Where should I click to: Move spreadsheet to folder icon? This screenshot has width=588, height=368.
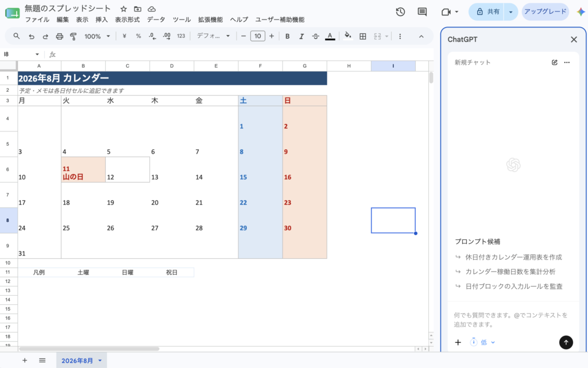point(138,9)
